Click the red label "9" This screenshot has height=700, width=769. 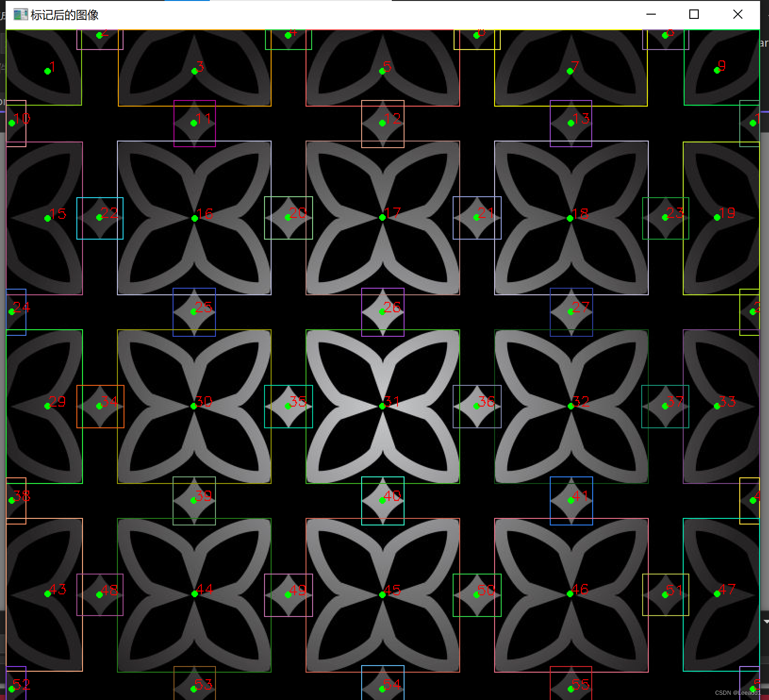point(722,66)
